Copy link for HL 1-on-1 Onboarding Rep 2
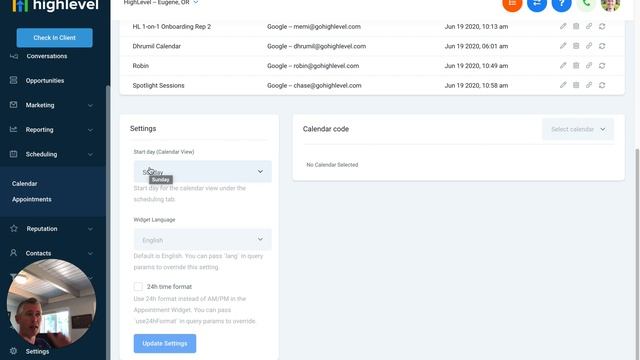The image size is (640, 360). point(589,26)
